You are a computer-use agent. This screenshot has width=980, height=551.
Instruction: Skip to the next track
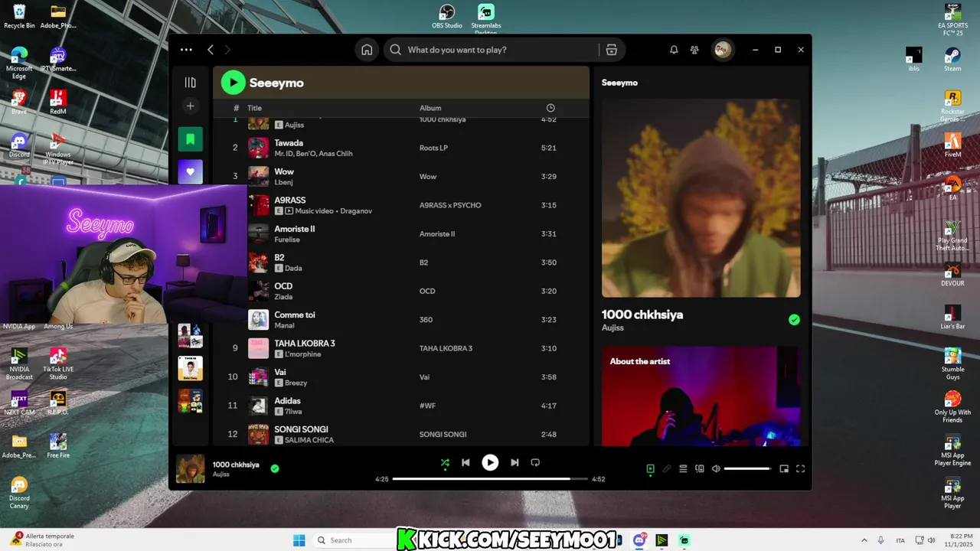click(x=514, y=462)
